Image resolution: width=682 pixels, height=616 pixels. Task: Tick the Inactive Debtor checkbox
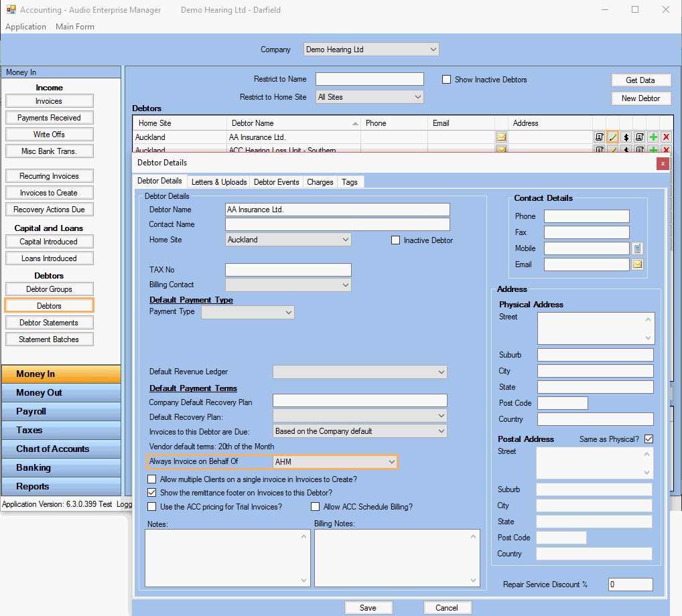tap(396, 240)
